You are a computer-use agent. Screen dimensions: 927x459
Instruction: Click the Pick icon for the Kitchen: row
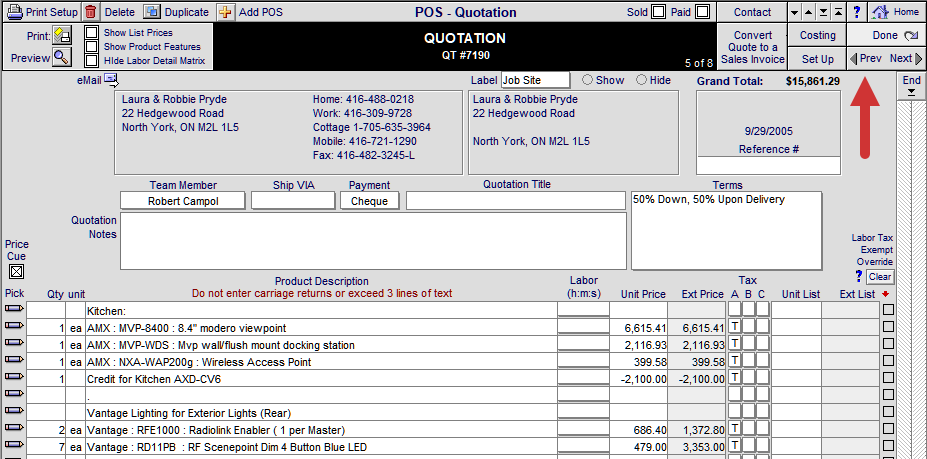coord(14,308)
